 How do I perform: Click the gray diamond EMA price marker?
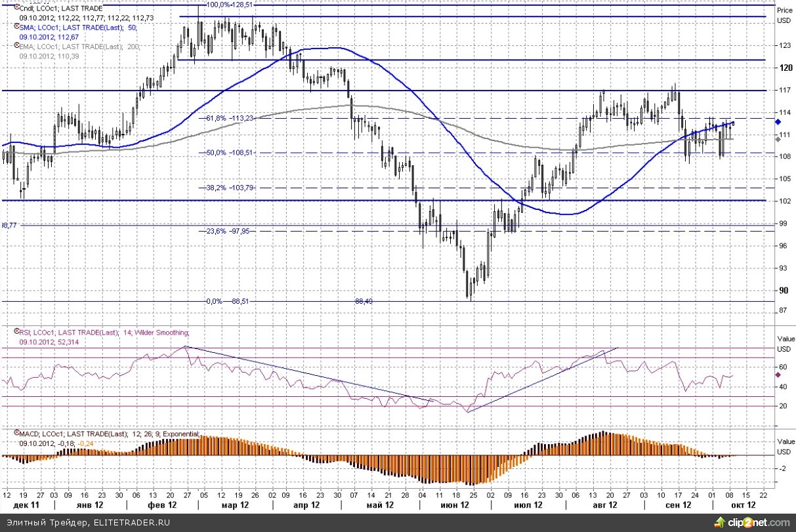pos(778,138)
